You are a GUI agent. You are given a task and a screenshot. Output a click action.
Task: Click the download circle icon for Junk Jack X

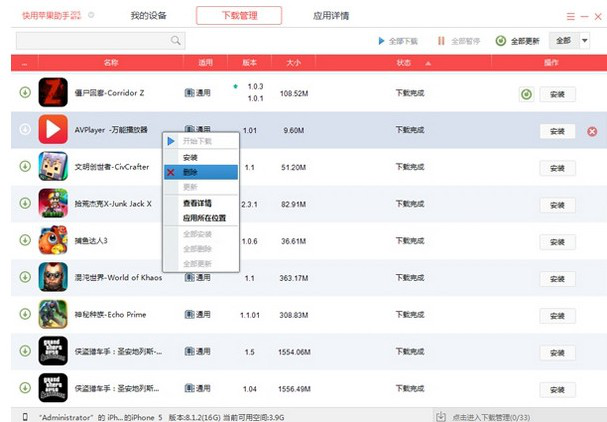click(x=25, y=203)
